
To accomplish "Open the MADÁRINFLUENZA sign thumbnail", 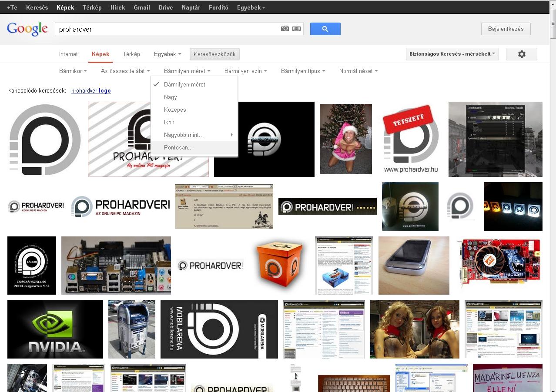I will tap(508, 378).
